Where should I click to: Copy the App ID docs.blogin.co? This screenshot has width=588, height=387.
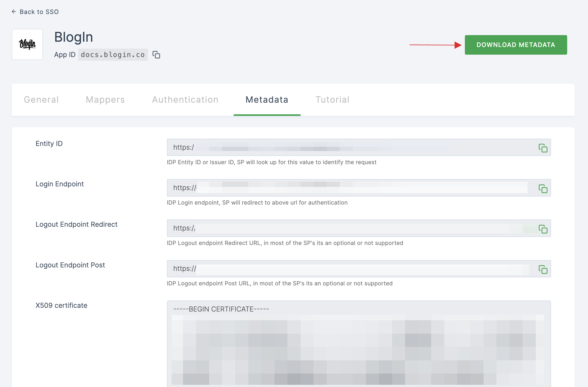[x=156, y=55]
